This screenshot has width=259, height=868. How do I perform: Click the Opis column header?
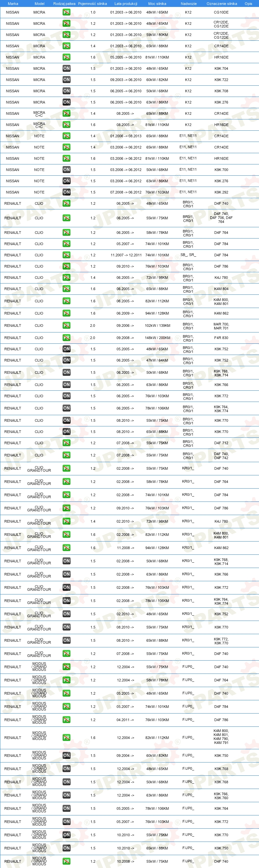click(248, 4)
